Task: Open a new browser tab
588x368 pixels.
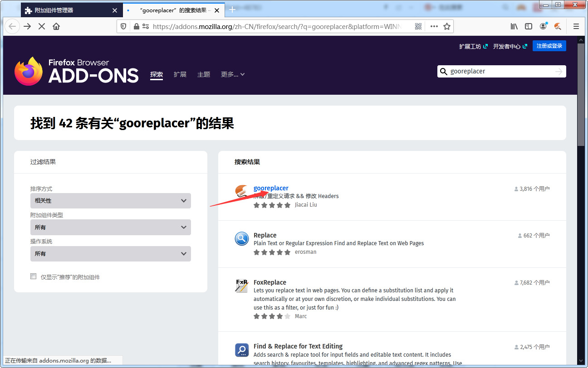Action: [x=232, y=10]
